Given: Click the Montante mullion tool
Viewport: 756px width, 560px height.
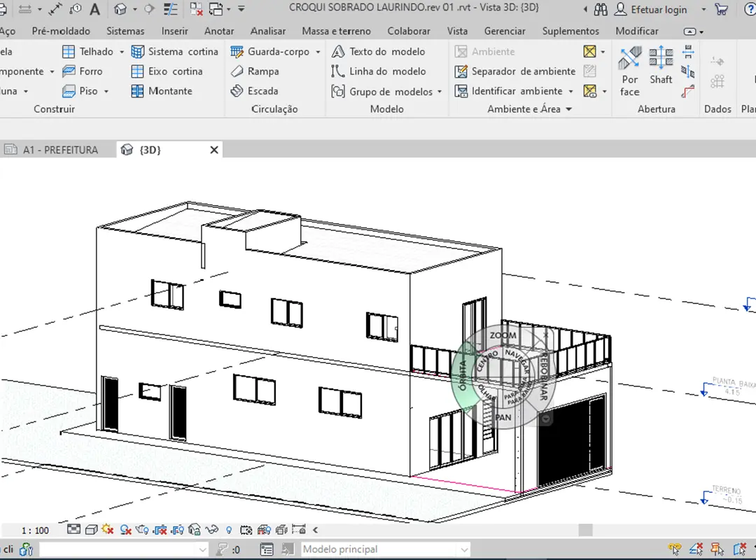Looking at the screenshot, I should point(162,91).
